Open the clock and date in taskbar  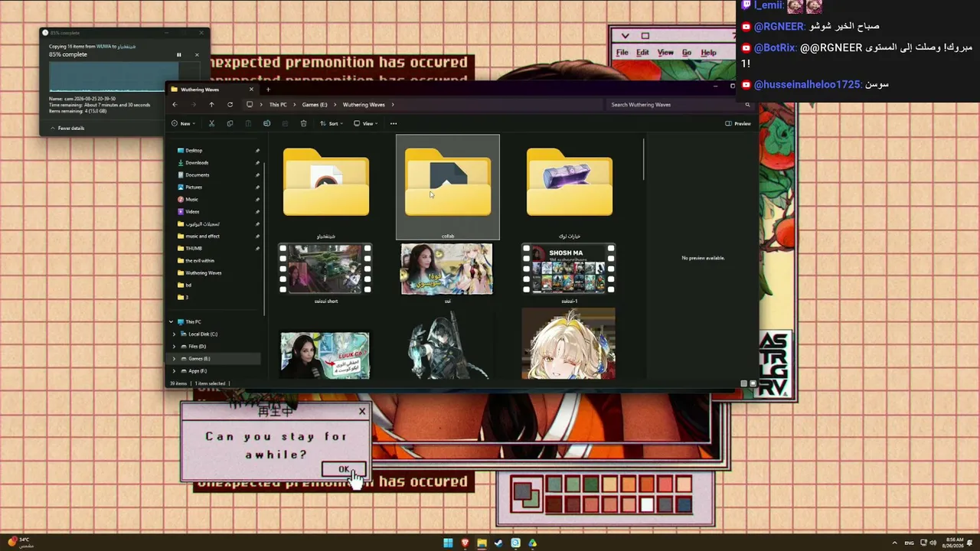click(955, 543)
